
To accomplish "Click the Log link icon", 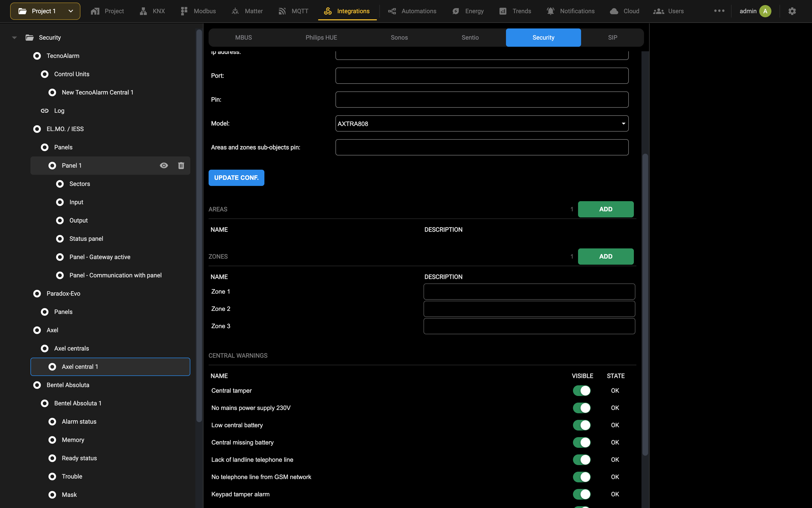I will click(x=45, y=110).
